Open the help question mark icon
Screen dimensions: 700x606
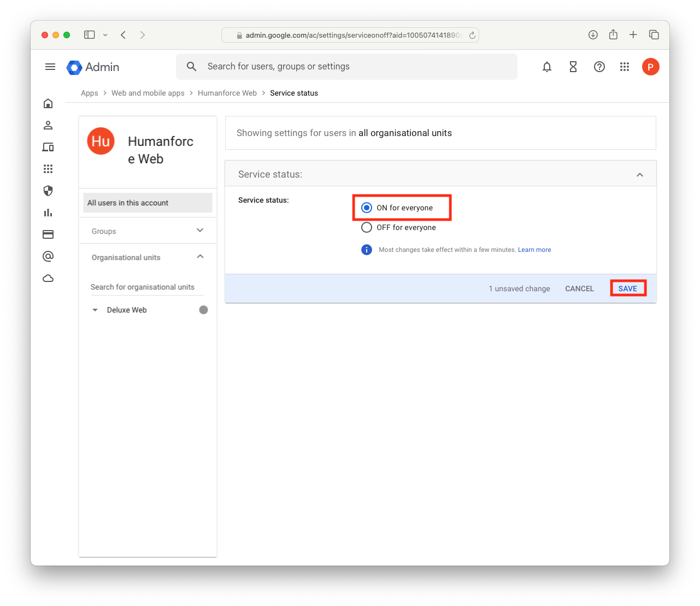click(x=599, y=67)
